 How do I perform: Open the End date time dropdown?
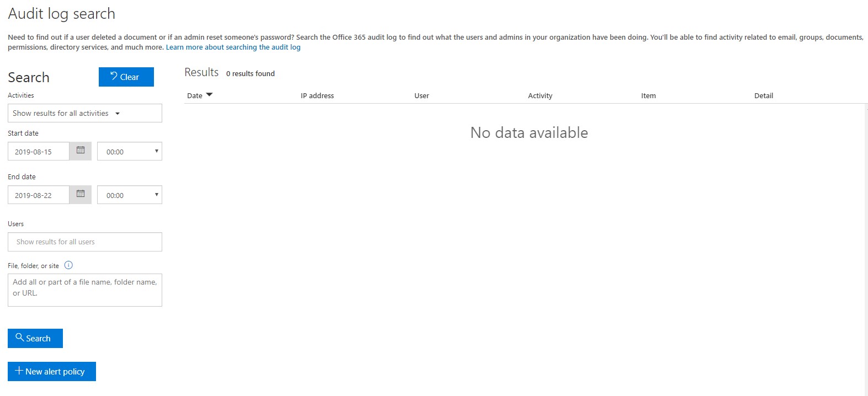pyautogui.click(x=130, y=195)
